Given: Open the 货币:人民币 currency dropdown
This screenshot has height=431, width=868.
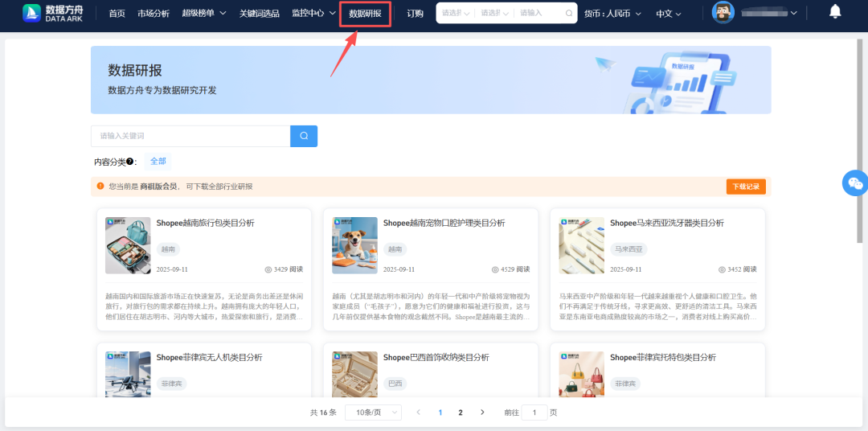Looking at the screenshot, I should (612, 14).
